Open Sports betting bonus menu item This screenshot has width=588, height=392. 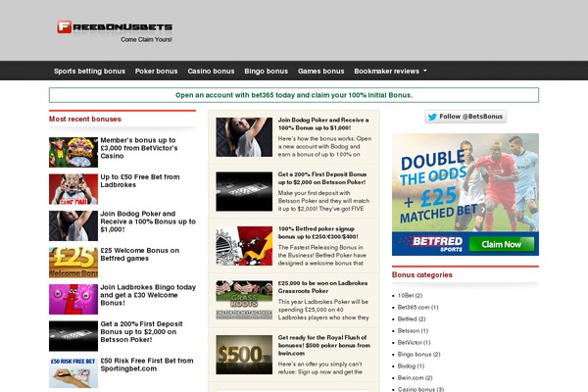[x=89, y=71]
